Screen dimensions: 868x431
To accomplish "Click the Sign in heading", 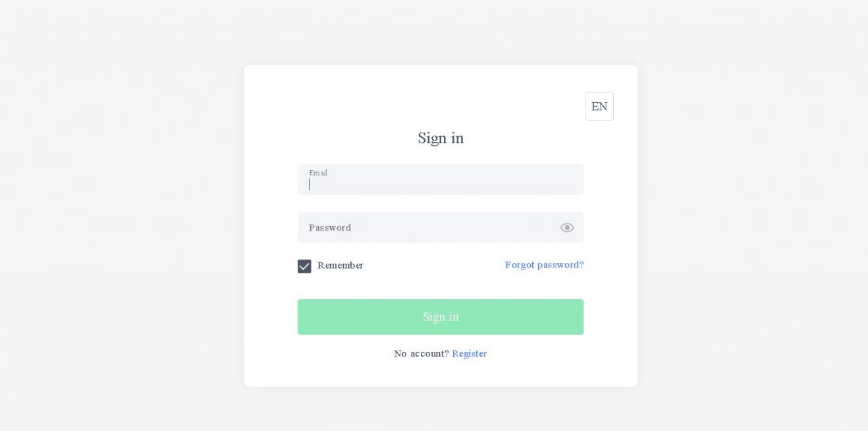I will [x=441, y=138].
